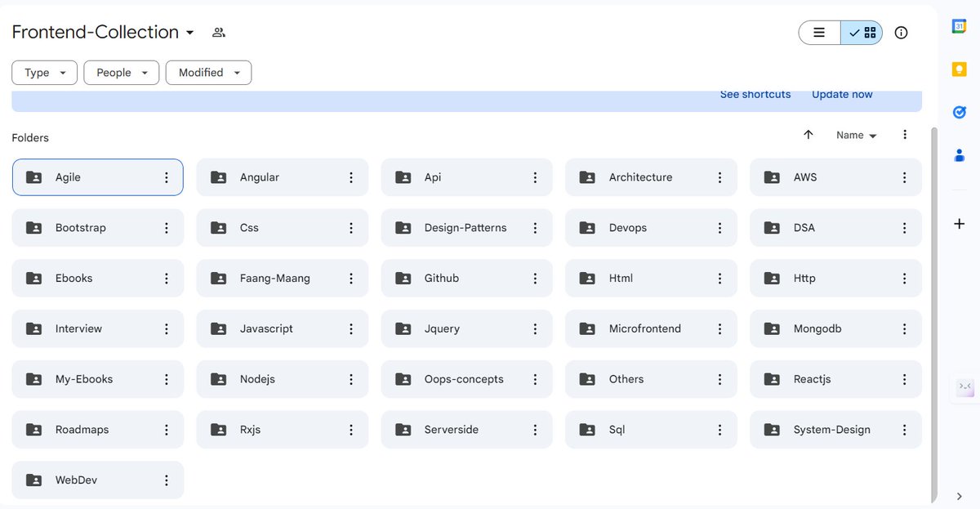This screenshot has width=980, height=509.
Task: Open more actions for Architecture folder
Action: point(719,177)
